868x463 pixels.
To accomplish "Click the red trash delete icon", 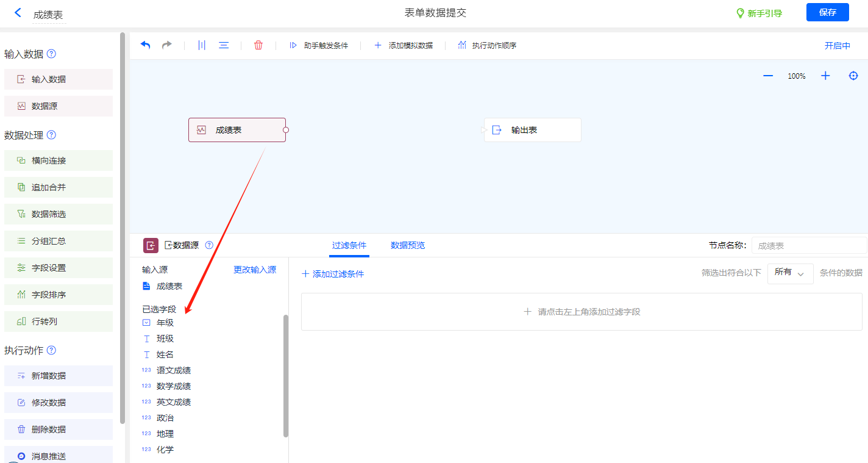I will coord(258,45).
